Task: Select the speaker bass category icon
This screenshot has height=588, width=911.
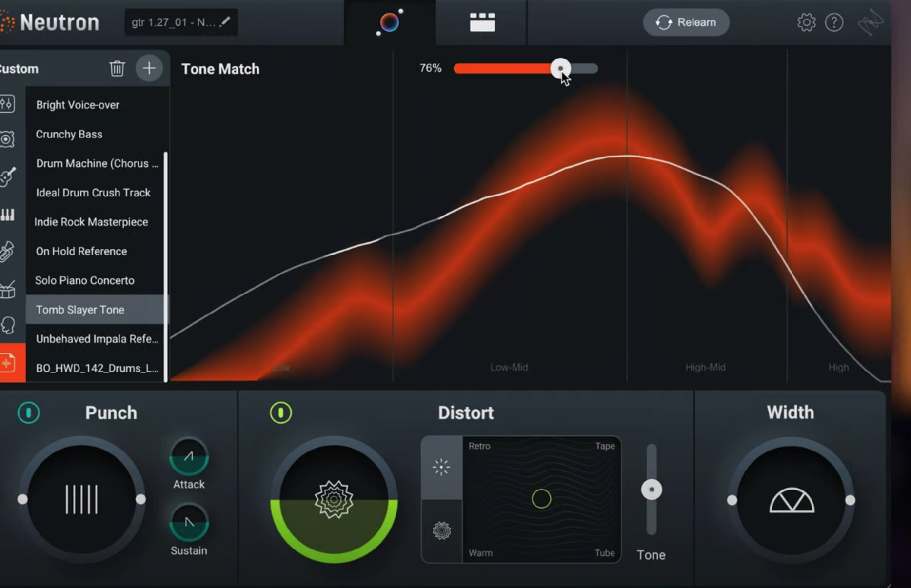Action: coord(7,139)
